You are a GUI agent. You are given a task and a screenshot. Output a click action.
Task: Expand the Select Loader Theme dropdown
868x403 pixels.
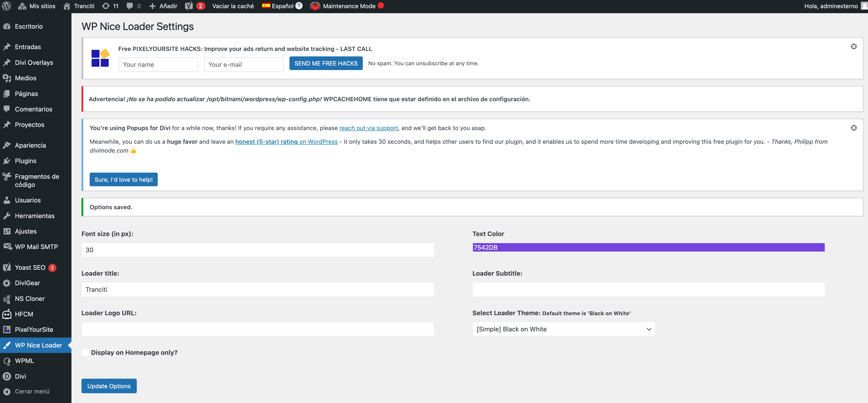564,329
